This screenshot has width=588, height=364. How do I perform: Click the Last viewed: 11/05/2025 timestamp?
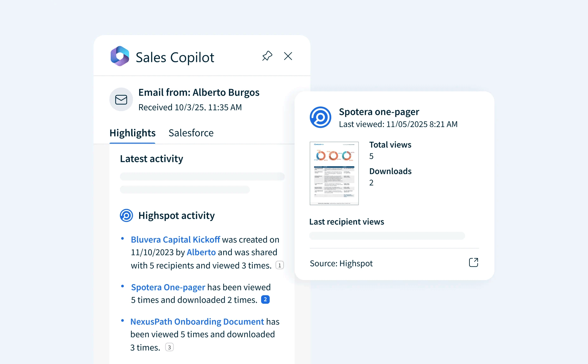point(398,124)
